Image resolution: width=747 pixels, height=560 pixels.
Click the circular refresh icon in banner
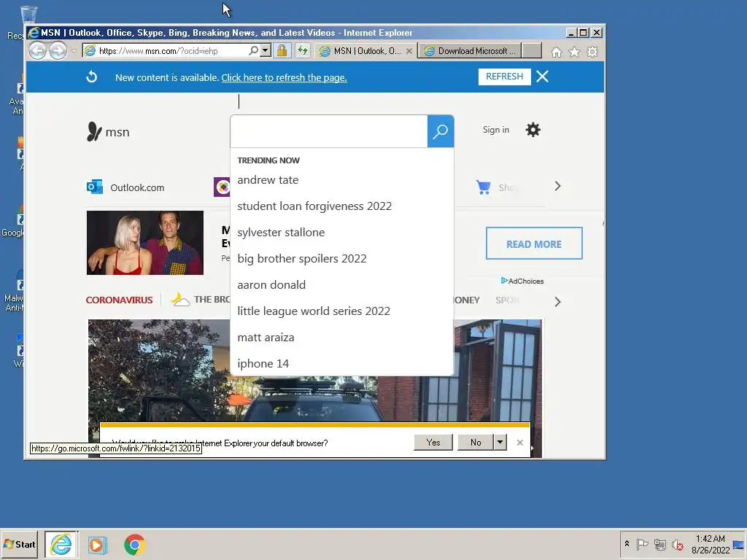pyautogui.click(x=91, y=77)
